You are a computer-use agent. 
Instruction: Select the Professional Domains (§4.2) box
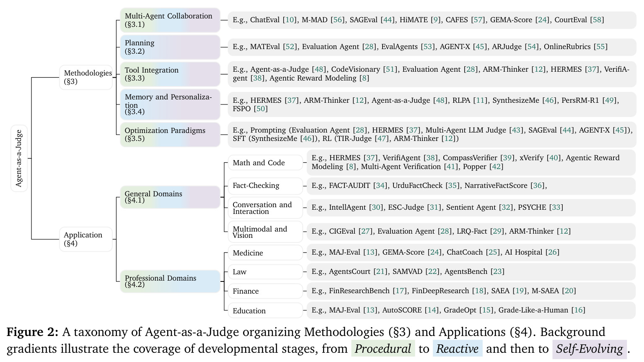pos(170,281)
